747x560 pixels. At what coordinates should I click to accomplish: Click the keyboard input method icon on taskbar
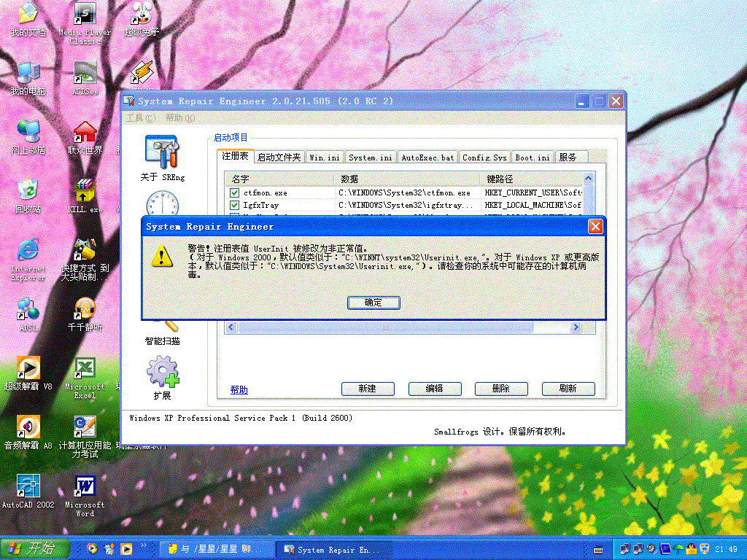598,550
